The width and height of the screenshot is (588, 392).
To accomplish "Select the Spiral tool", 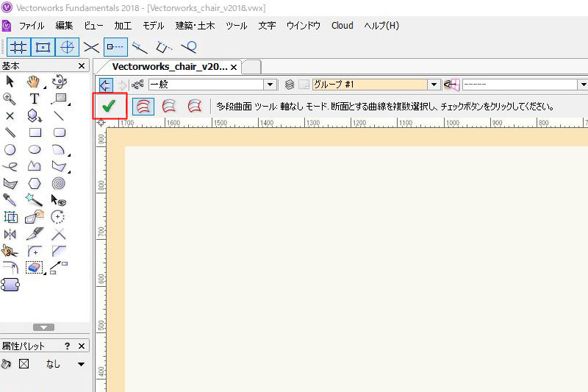I will 59,183.
